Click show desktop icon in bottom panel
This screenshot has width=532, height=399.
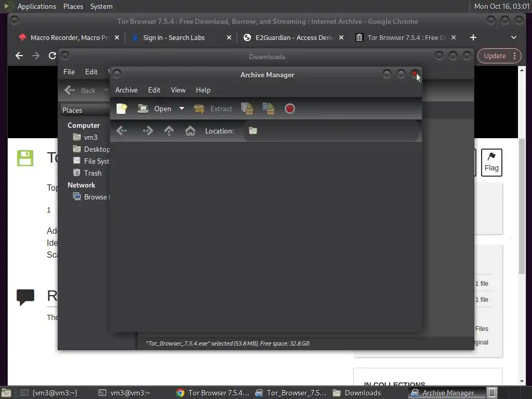pos(6,393)
